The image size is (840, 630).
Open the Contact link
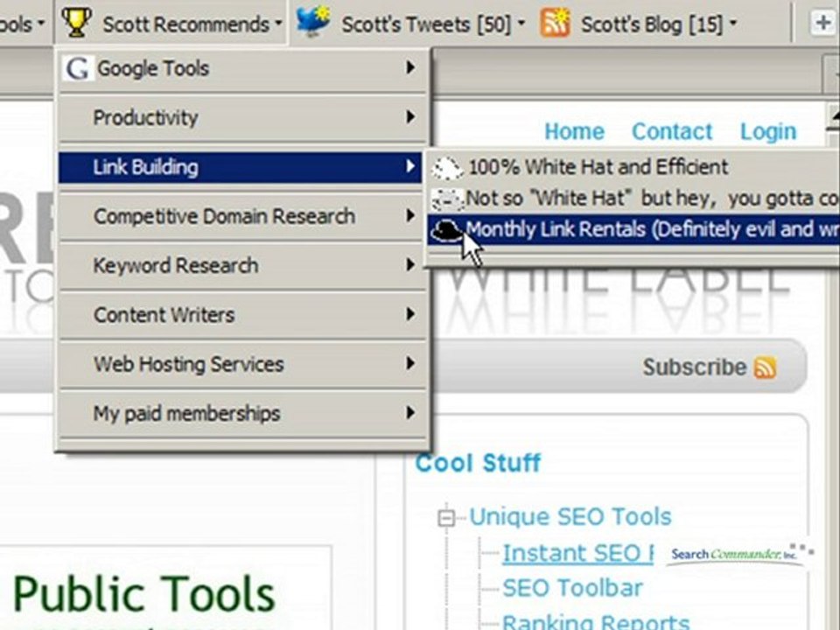click(672, 132)
